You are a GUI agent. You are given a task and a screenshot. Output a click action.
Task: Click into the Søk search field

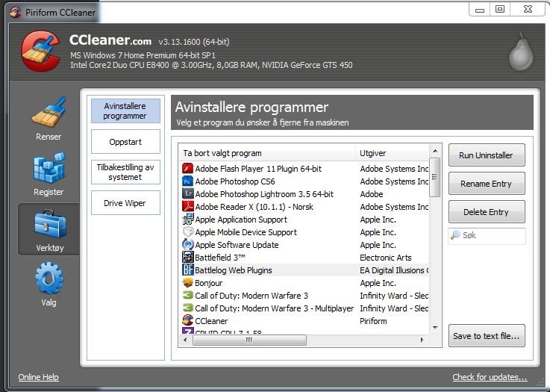click(487, 235)
